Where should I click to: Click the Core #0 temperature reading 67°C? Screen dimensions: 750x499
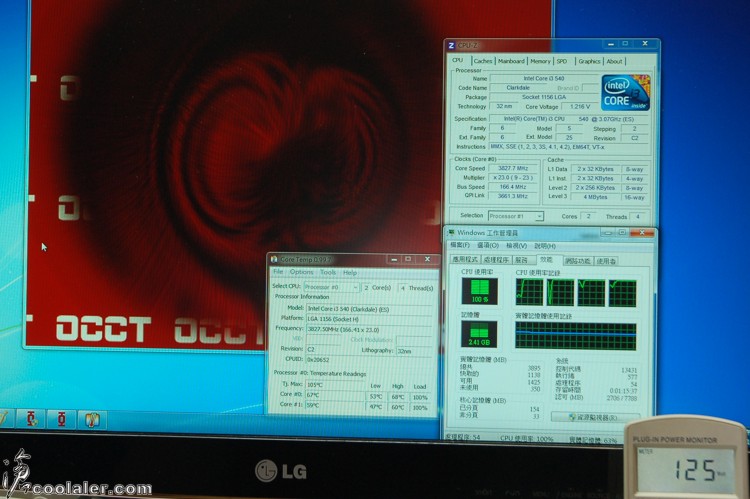(335, 395)
